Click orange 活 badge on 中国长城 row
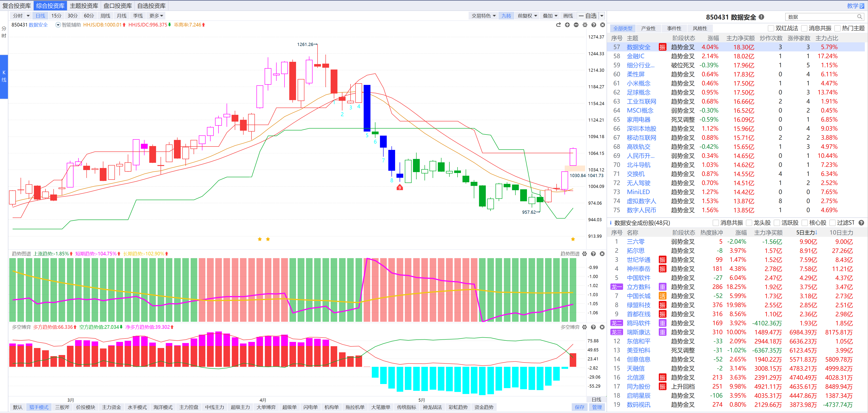The width and height of the screenshot is (868, 413). point(662,296)
